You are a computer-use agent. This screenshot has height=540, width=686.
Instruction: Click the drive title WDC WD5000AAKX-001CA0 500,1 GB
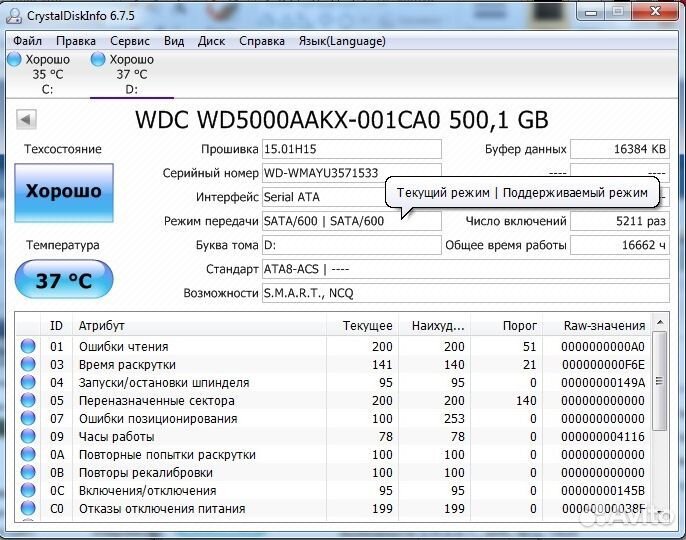pyautogui.click(x=341, y=119)
